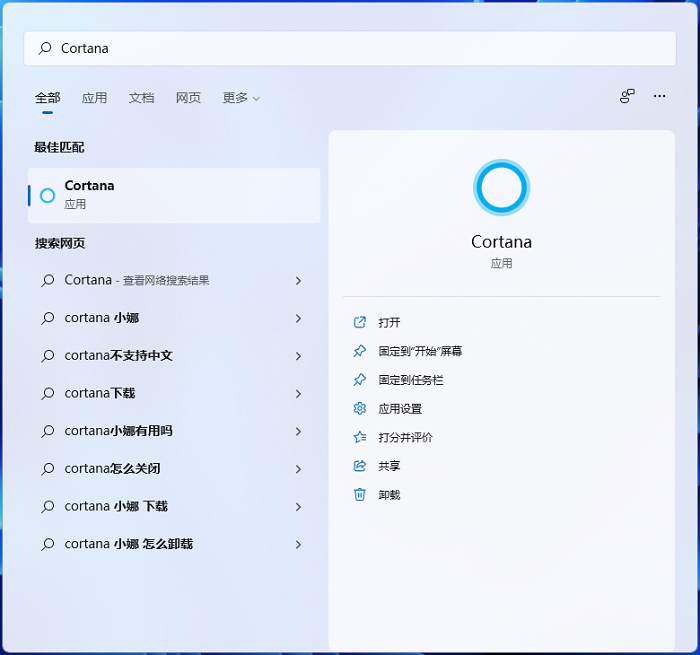This screenshot has height=655, width=700.
Task: Switch to the 网页 tab
Action: tap(188, 98)
